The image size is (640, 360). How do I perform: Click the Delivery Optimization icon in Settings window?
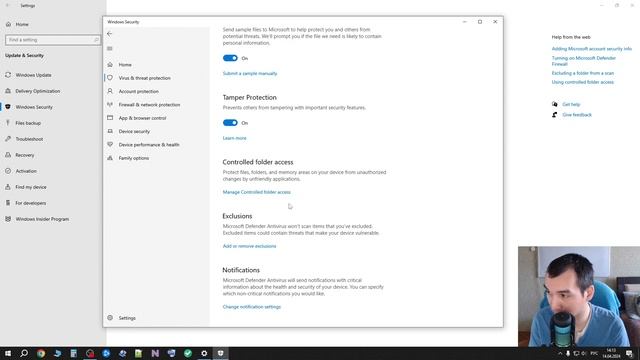coord(8,91)
